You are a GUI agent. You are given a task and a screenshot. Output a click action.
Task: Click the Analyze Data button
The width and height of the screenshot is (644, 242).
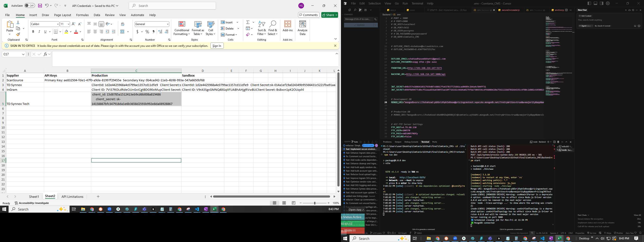click(x=303, y=28)
